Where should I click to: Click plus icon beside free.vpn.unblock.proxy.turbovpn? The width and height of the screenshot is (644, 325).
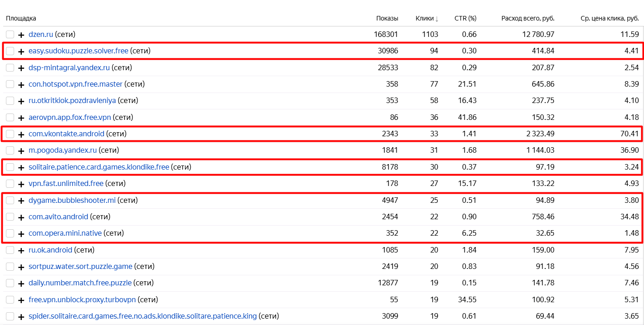point(21,300)
